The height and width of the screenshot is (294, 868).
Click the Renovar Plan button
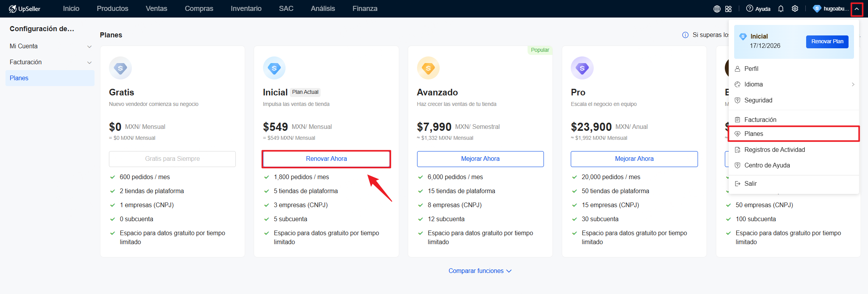pyautogui.click(x=827, y=42)
